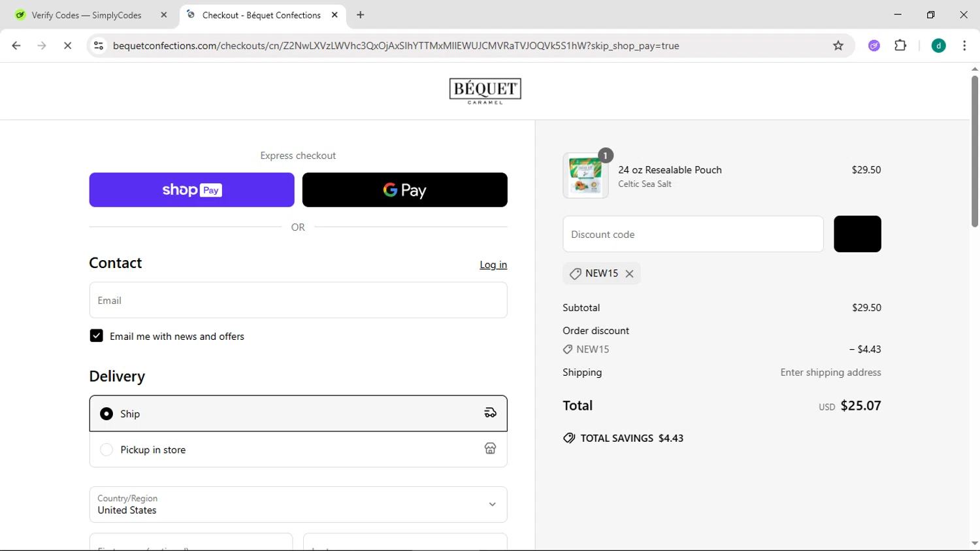
Task: Stop page loading with X button
Action: coord(67,46)
